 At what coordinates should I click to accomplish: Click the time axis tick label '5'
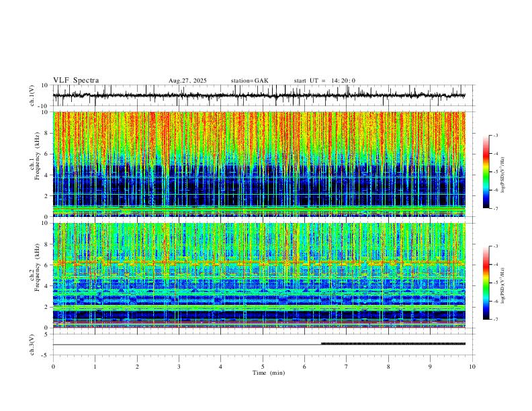263,367
